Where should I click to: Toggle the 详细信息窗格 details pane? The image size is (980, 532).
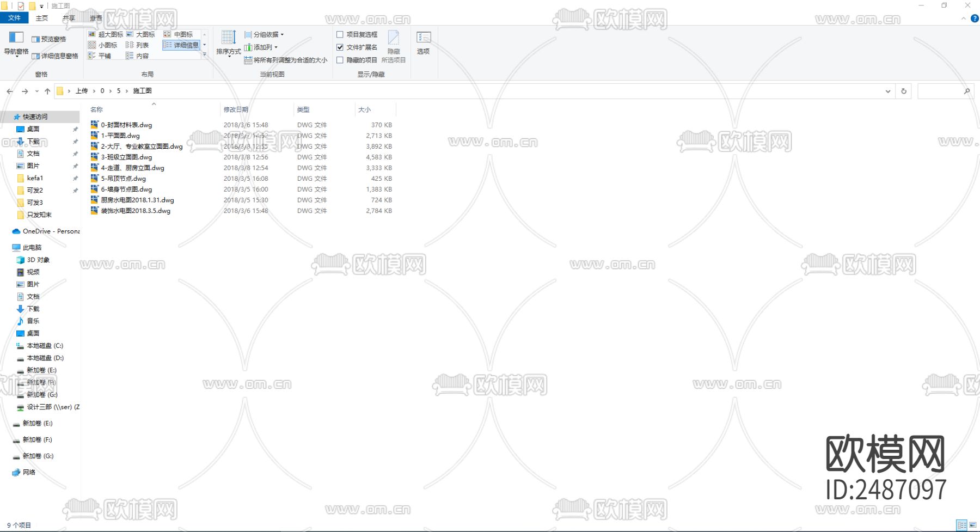point(55,56)
